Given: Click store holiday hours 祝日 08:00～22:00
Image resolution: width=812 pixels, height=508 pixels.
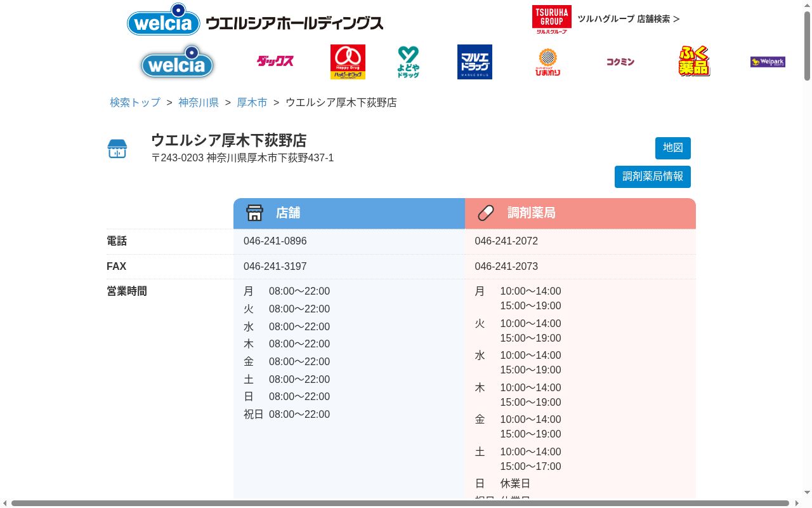Looking at the screenshot, I should tap(287, 415).
